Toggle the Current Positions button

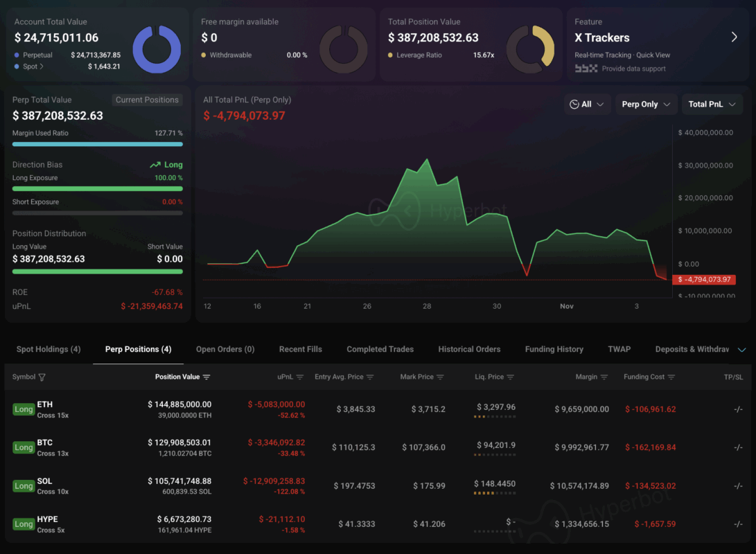point(147,100)
